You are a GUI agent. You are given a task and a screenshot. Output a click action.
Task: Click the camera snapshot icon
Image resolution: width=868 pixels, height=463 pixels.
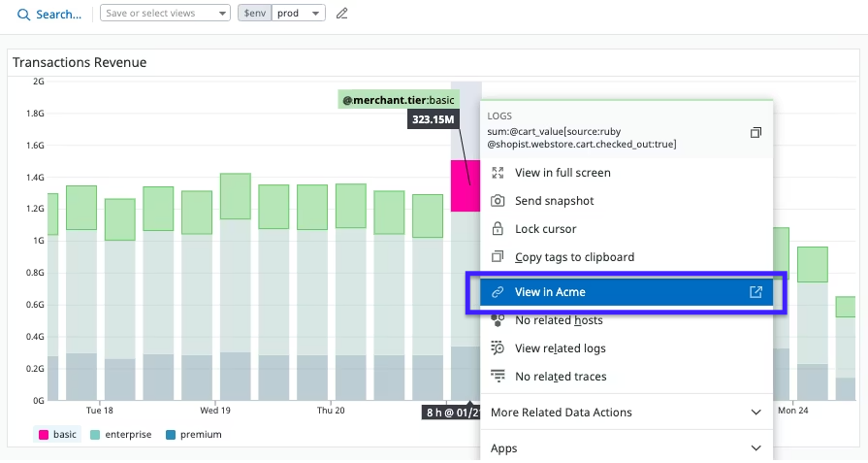click(x=498, y=201)
